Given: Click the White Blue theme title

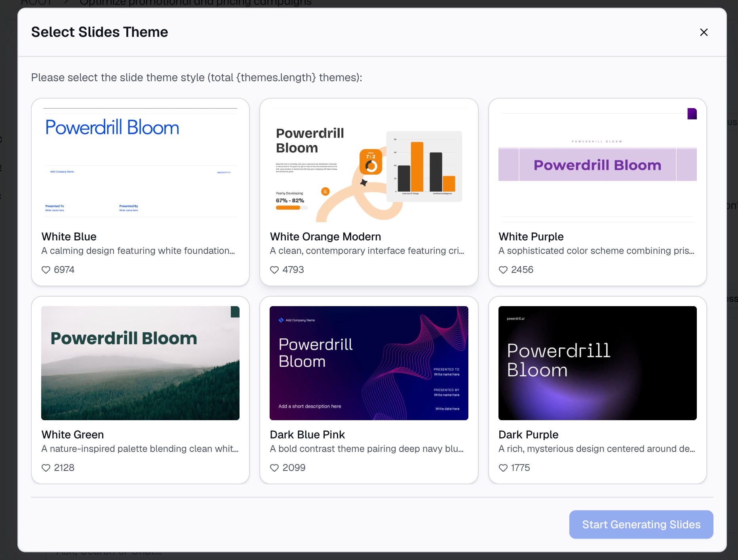Looking at the screenshot, I should (x=69, y=236).
